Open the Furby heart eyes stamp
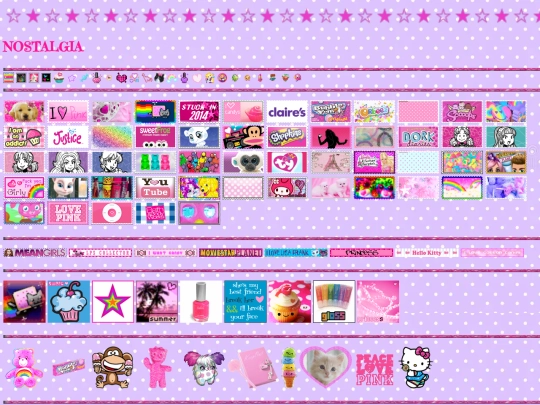540x405 pixels. click(x=199, y=213)
